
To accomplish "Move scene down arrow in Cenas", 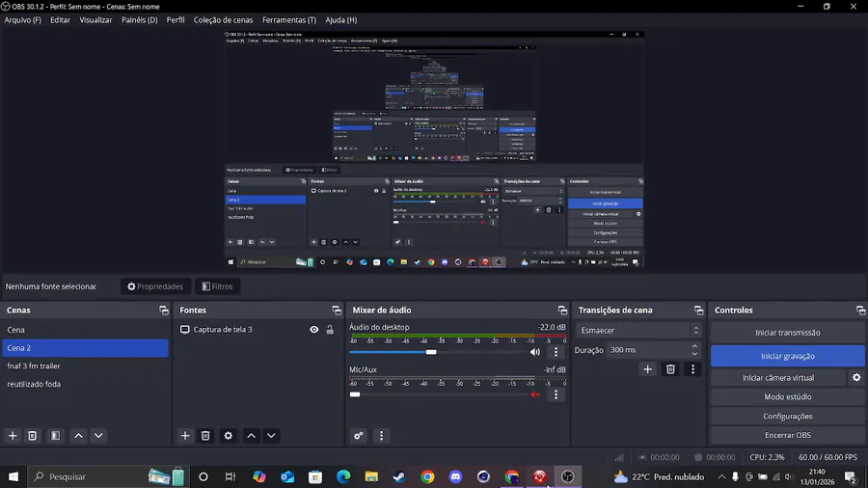I will click(x=98, y=435).
